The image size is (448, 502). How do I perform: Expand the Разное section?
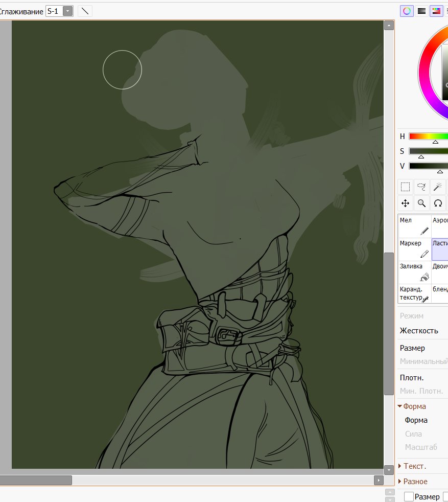click(399, 482)
